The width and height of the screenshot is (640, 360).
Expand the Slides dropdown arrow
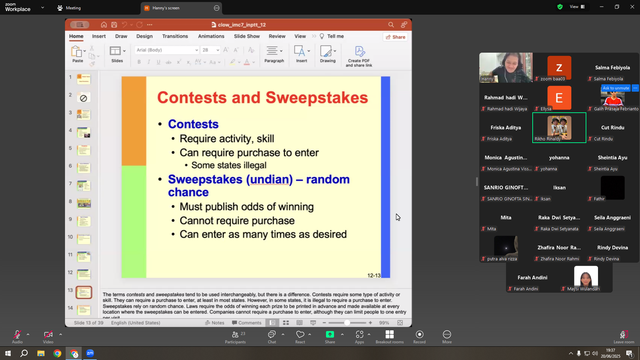pos(124,51)
